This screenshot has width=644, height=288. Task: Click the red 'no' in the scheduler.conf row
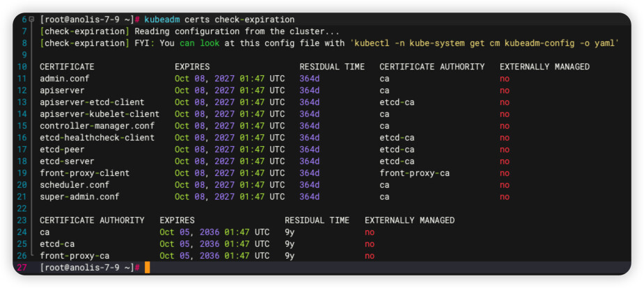click(x=505, y=185)
